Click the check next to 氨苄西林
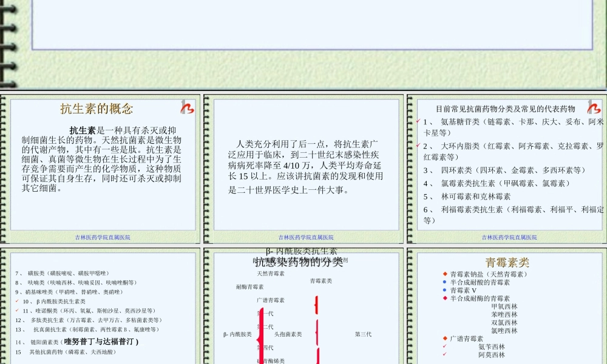Viewport: 607px width, 364px height. pos(444,345)
